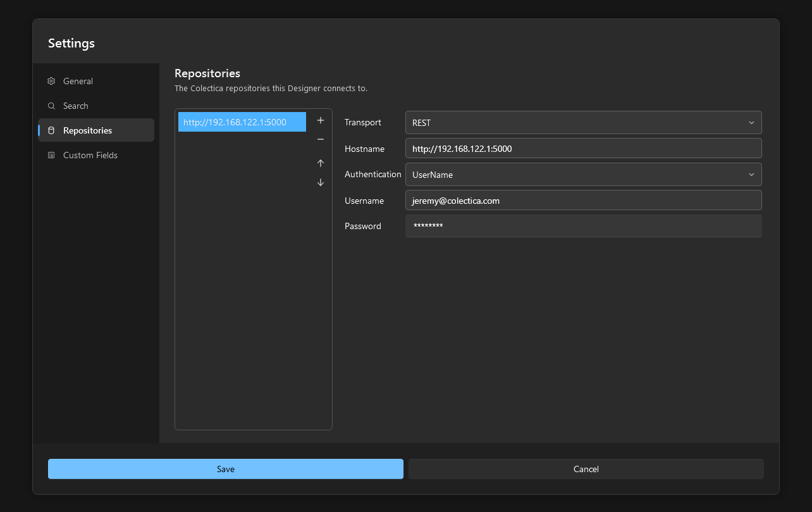
Task: Click into the Password field
Action: pyautogui.click(x=584, y=226)
